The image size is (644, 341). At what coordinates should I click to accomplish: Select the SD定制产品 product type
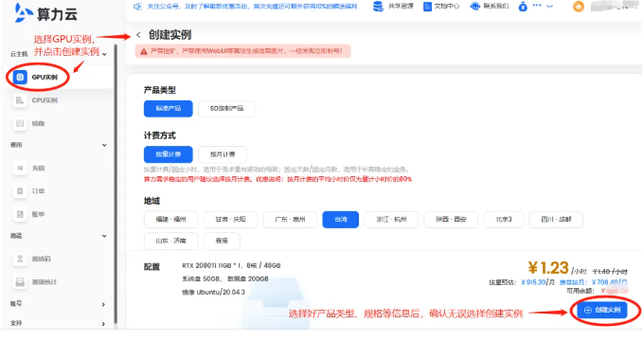click(226, 109)
